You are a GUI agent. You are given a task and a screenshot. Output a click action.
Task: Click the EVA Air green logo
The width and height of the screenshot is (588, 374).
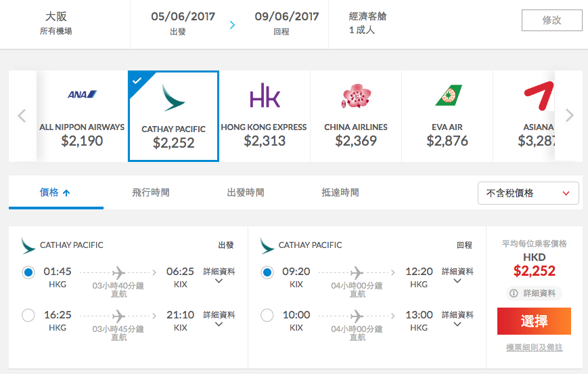coord(449,95)
